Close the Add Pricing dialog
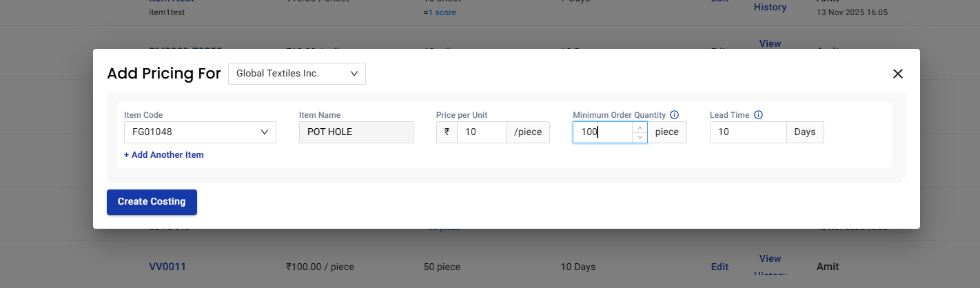The image size is (980, 288). (897, 74)
